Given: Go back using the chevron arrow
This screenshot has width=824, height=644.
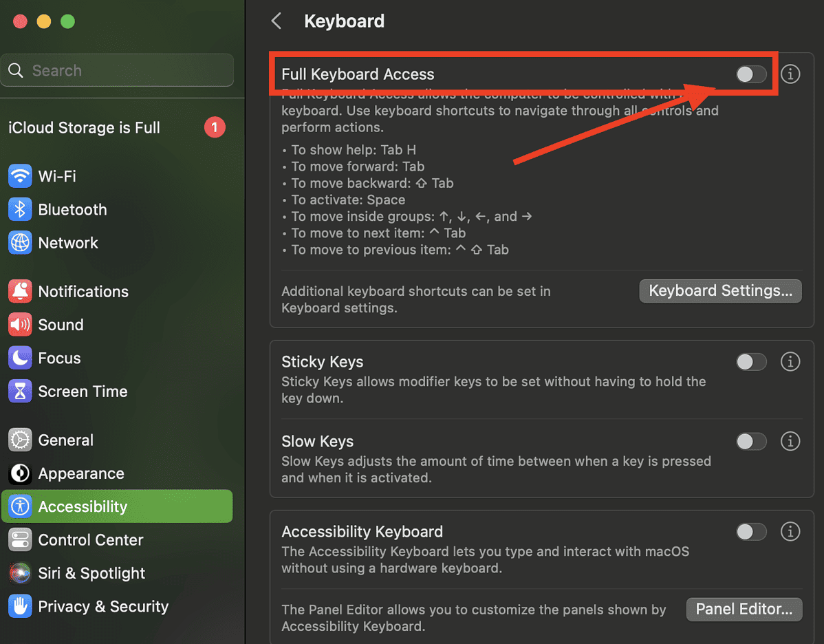Looking at the screenshot, I should point(277,21).
